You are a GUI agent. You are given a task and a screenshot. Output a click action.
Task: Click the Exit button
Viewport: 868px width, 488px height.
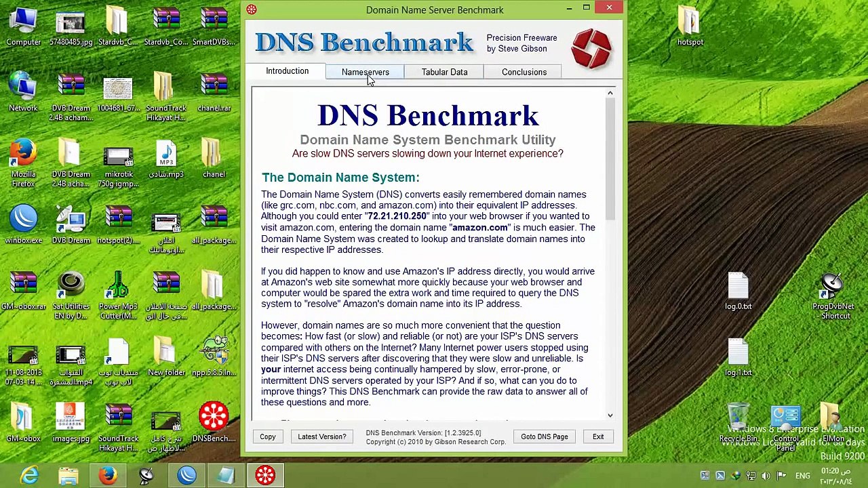(598, 436)
